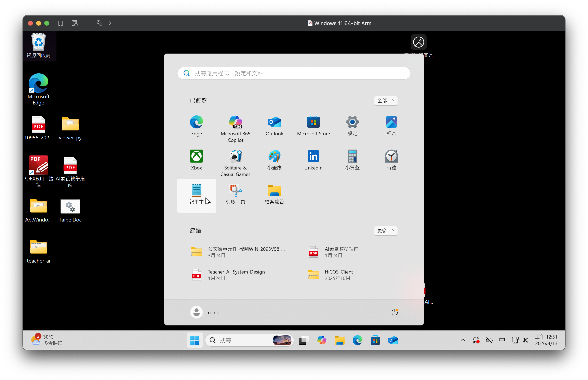Open recommended folder HiCOS_Client

[330, 275]
